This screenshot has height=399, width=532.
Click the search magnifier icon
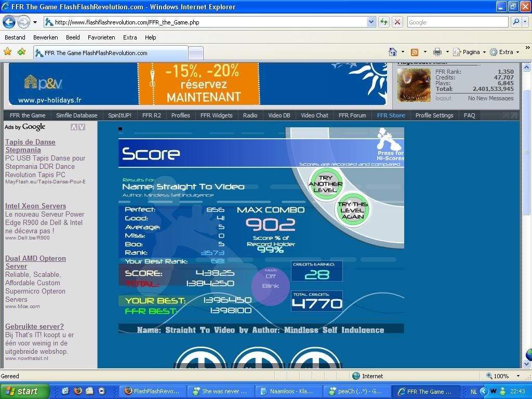[516, 22]
